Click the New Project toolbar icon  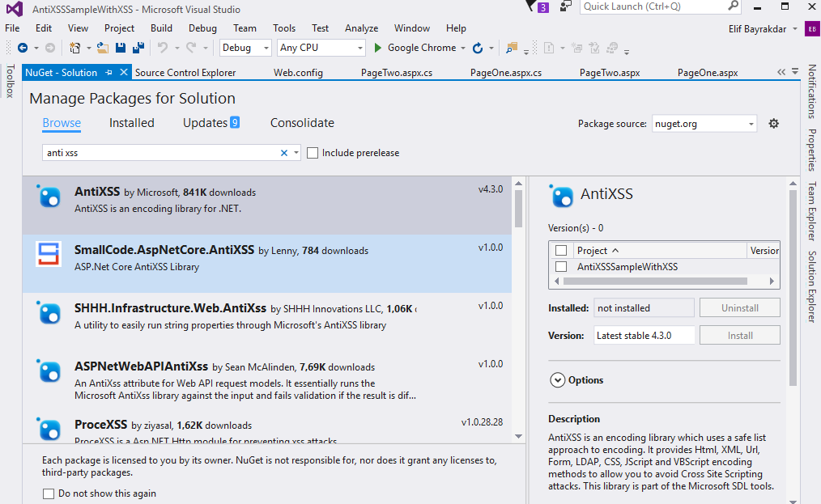tap(74, 48)
